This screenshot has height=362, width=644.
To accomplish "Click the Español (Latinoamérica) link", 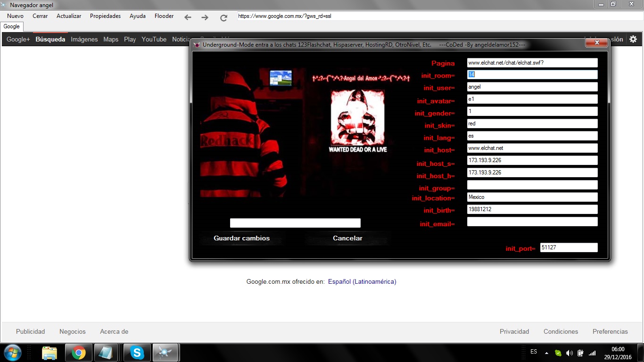I will click(362, 281).
